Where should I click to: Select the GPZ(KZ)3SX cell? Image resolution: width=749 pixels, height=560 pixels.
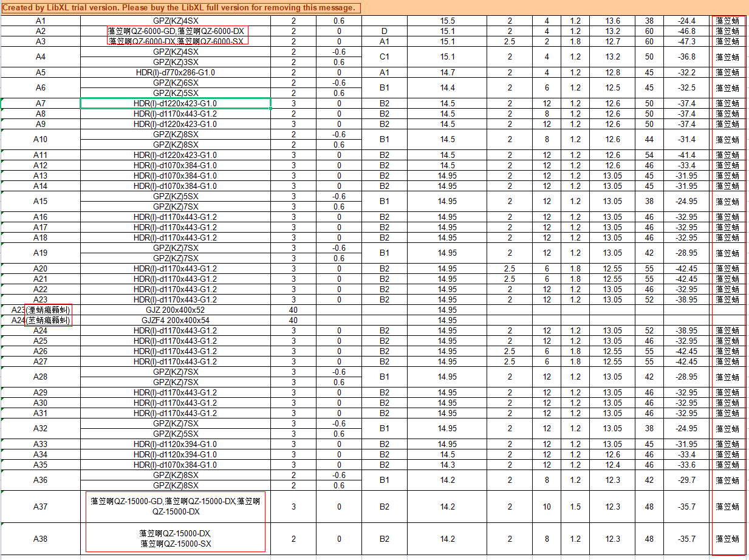click(175, 62)
